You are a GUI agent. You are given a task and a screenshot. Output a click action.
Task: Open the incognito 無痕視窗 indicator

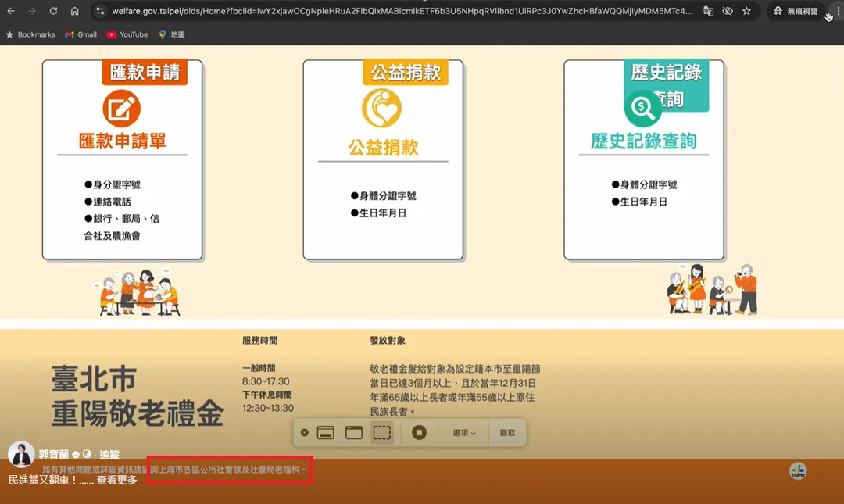click(796, 11)
